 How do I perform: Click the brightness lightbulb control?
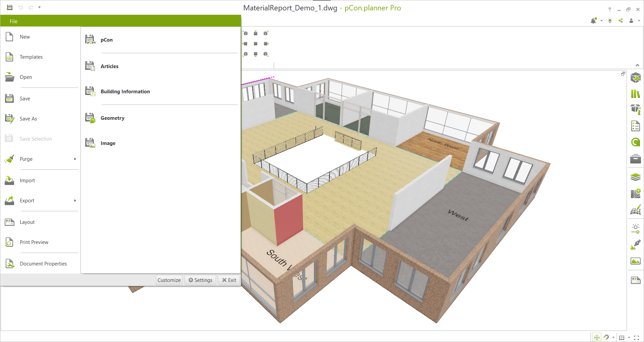(610, 20)
